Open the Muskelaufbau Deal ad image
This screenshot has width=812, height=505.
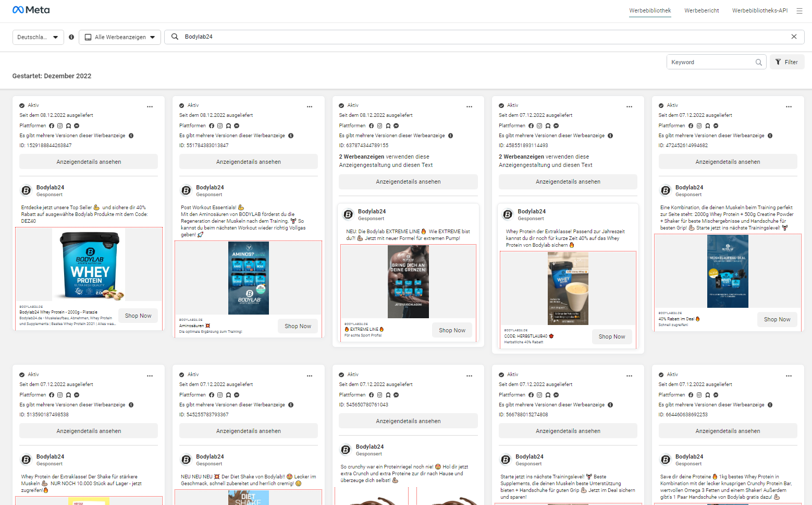[728, 271]
